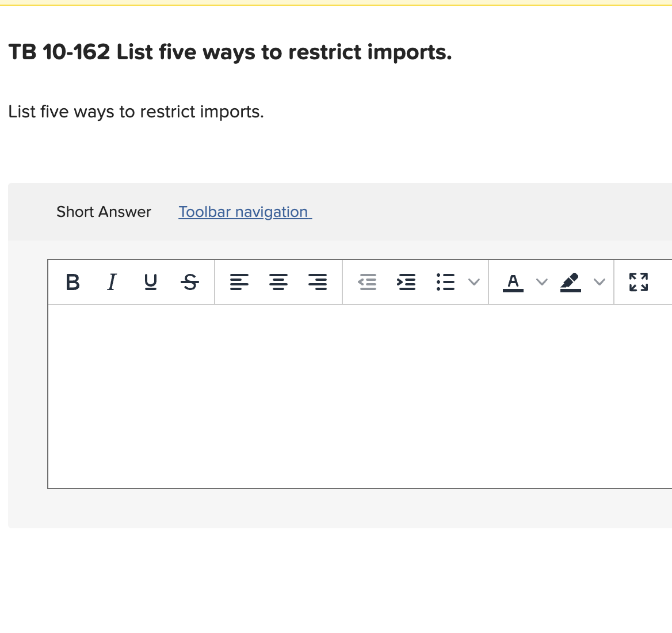Select the highlight color tool
The height and width of the screenshot is (633, 672).
[570, 282]
